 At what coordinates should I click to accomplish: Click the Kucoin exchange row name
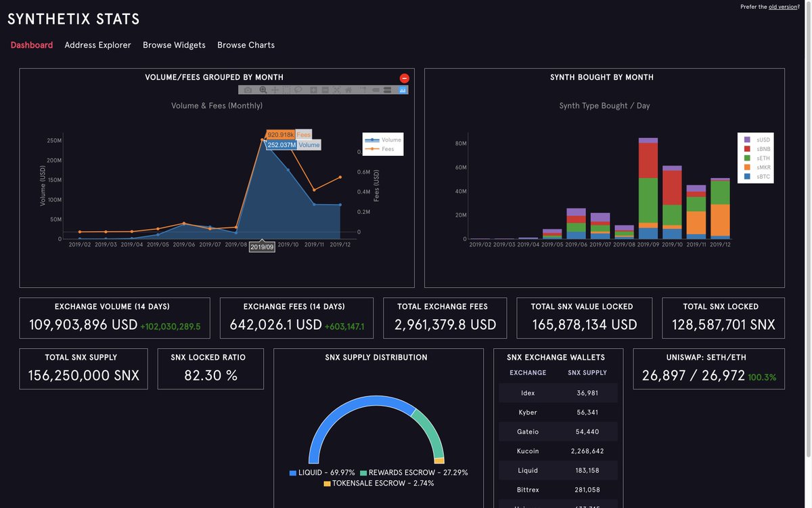tap(528, 451)
